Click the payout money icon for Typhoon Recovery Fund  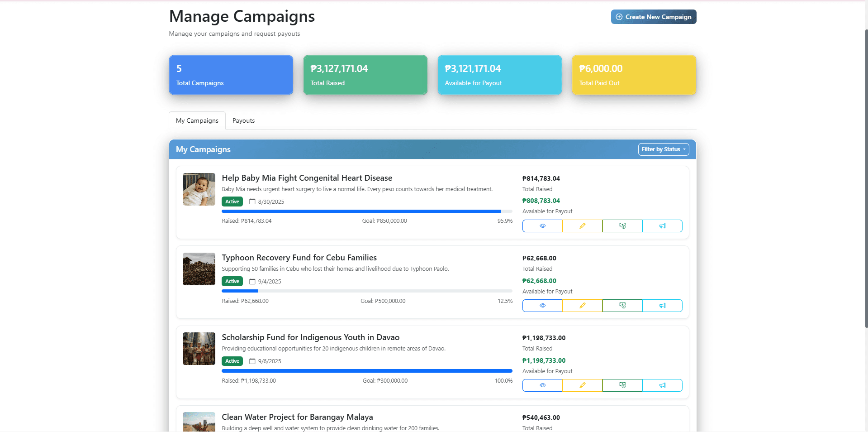(622, 306)
